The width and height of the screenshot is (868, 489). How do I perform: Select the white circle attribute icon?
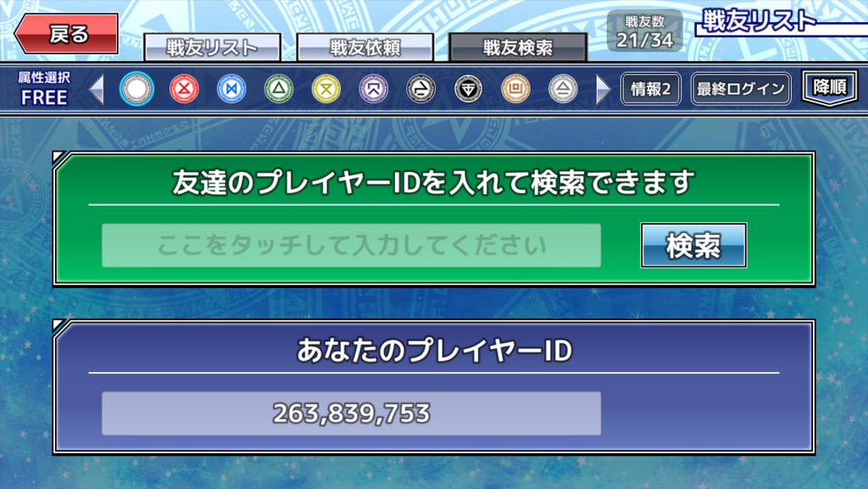[136, 88]
